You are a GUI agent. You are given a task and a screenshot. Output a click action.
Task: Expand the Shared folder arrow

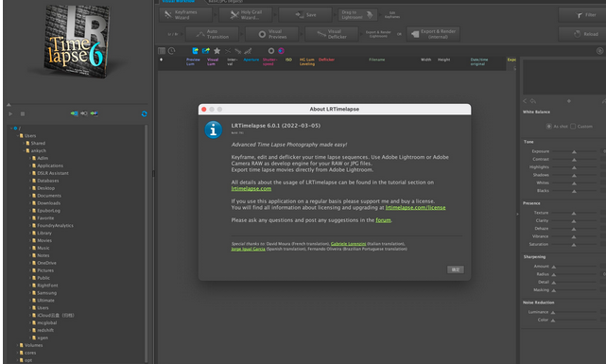[x=24, y=143]
